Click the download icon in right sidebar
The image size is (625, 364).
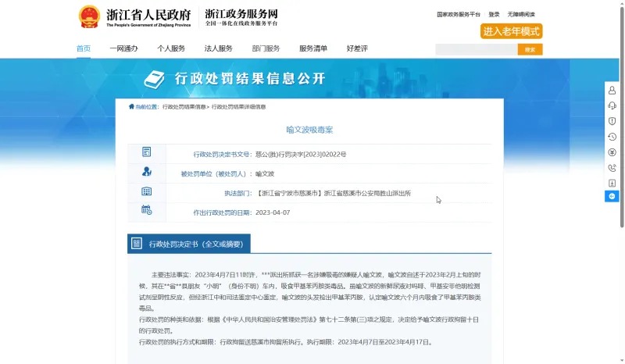coord(612,183)
